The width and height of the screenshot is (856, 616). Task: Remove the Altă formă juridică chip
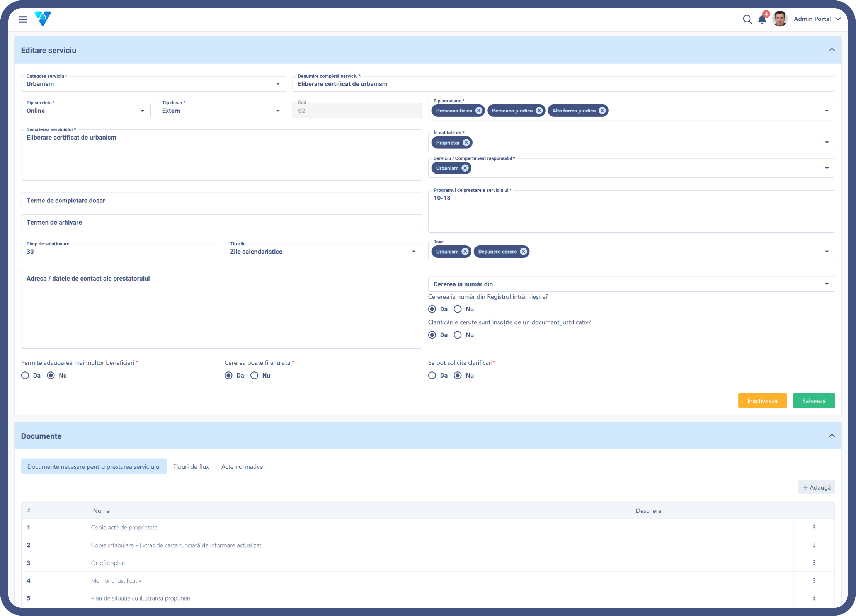(x=602, y=111)
